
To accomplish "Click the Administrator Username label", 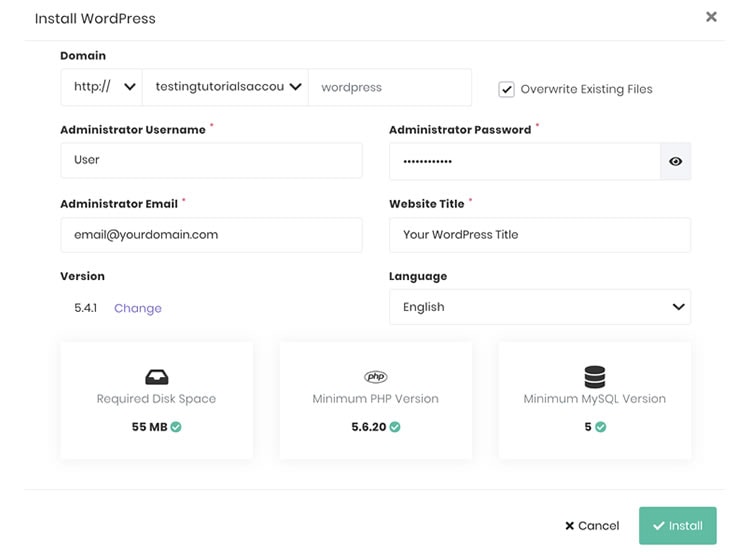I will point(133,130).
